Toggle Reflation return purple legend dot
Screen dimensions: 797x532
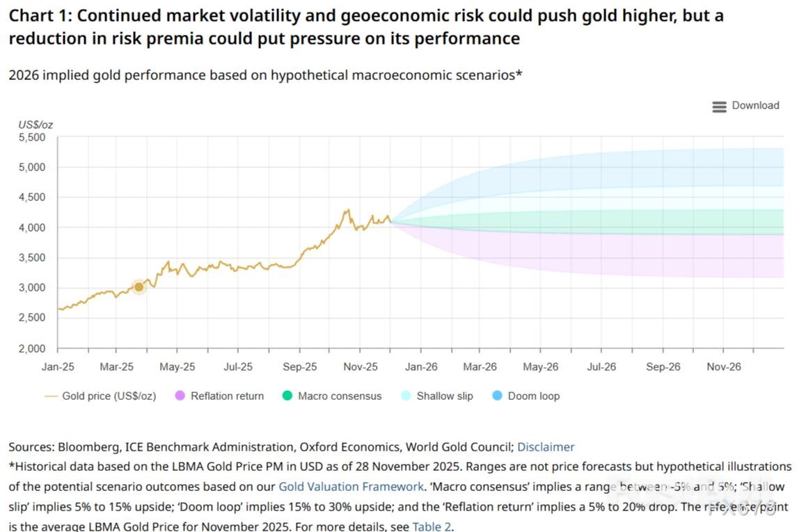[x=180, y=396]
